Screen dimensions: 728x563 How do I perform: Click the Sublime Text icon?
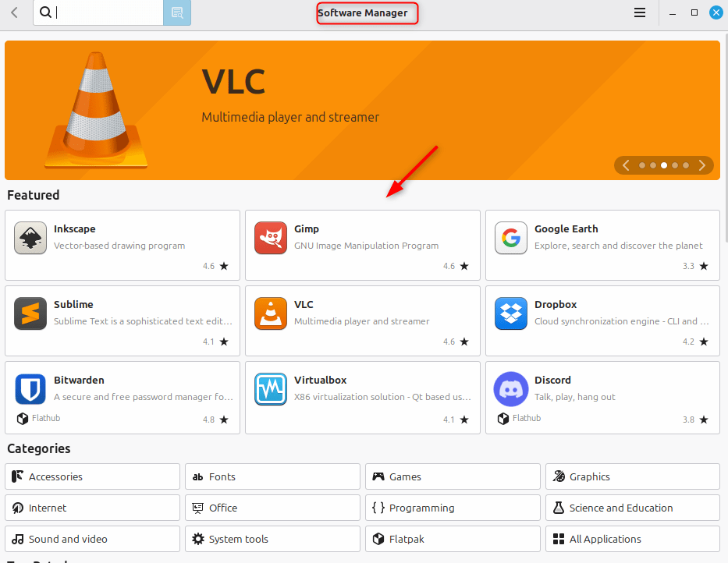click(x=30, y=314)
